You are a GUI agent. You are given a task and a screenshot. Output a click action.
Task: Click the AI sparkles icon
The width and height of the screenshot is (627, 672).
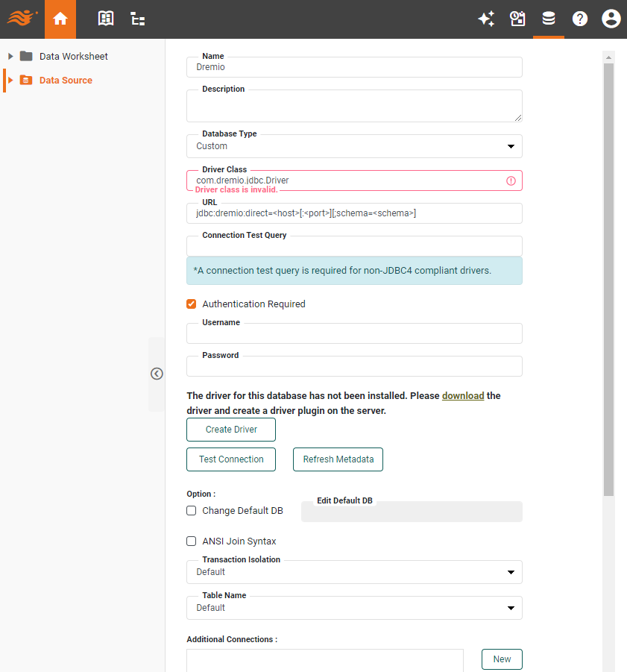point(486,19)
